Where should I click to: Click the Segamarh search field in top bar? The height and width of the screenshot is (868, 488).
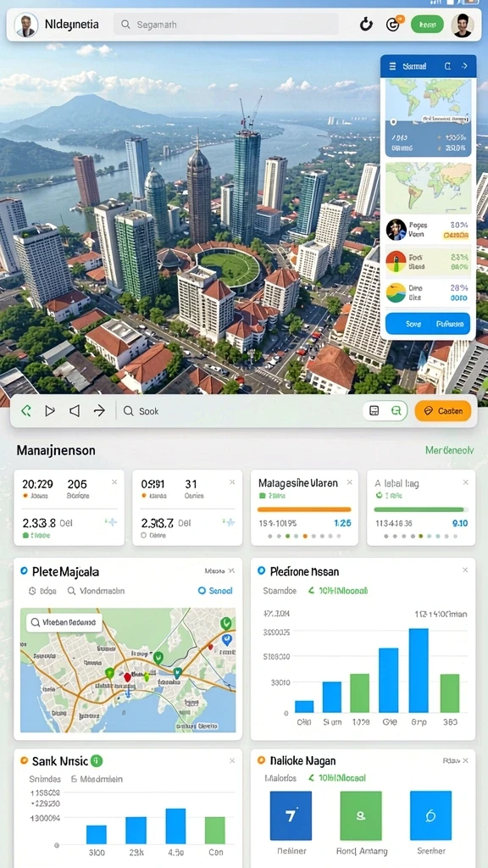coord(225,25)
